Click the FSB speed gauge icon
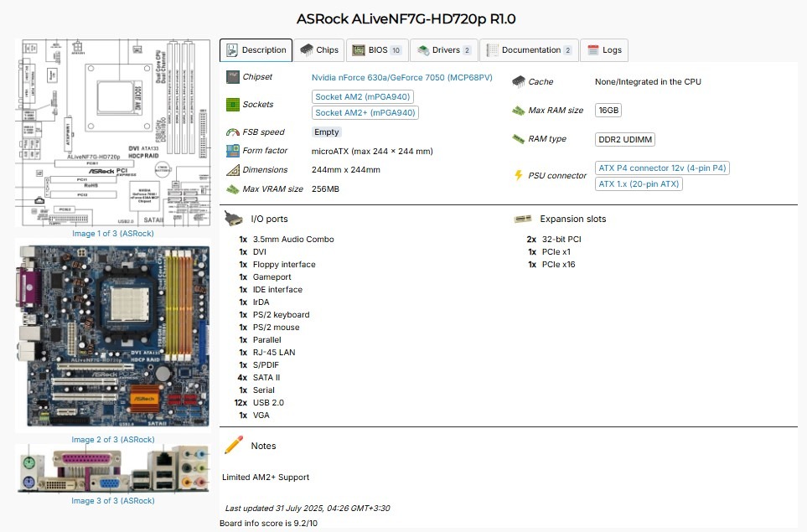The width and height of the screenshot is (807, 532). [x=233, y=132]
